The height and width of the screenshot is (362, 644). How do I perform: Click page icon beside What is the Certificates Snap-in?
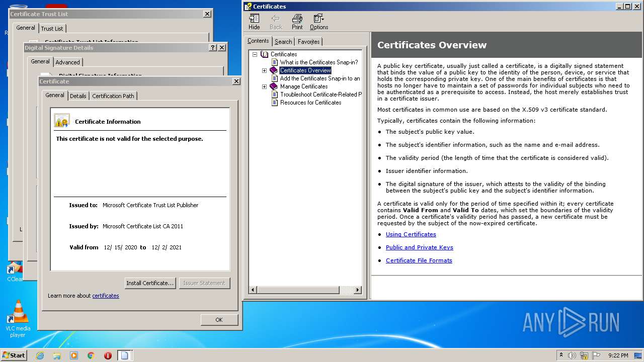(x=275, y=62)
